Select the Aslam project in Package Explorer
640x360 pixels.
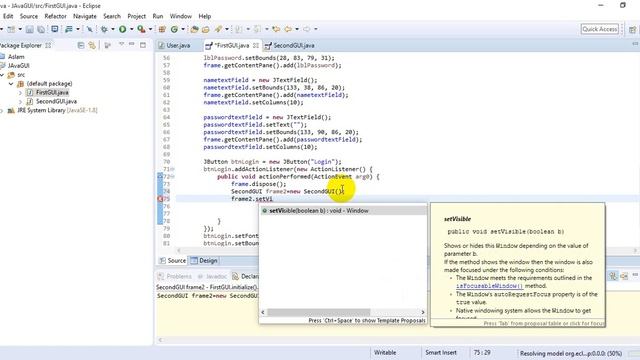click(x=12, y=57)
